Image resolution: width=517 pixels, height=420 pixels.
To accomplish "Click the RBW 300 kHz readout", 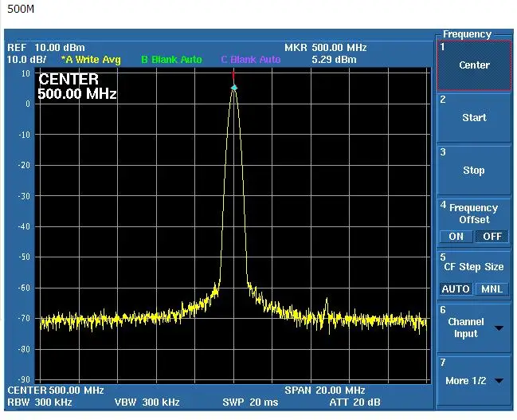I will (x=40, y=402).
